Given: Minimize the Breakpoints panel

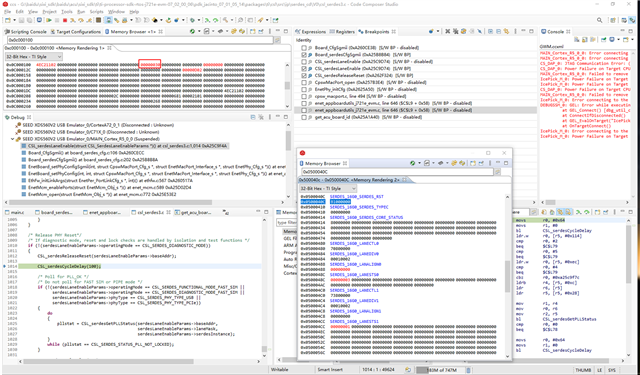Looking at the screenshot, I should 523,31.
